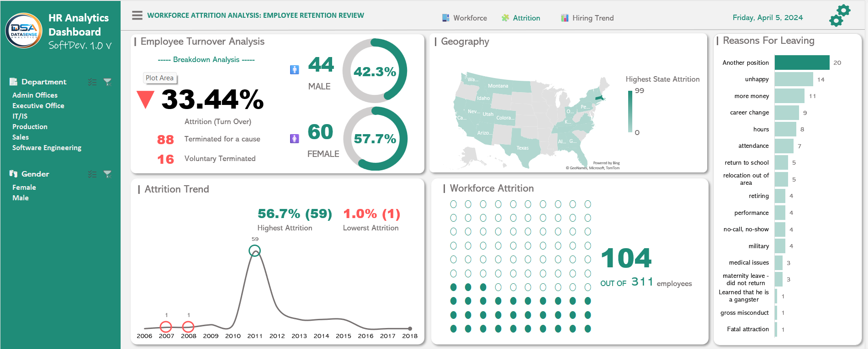Open the hamburger menu icon
This screenshot has width=868, height=349.
point(137,16)
